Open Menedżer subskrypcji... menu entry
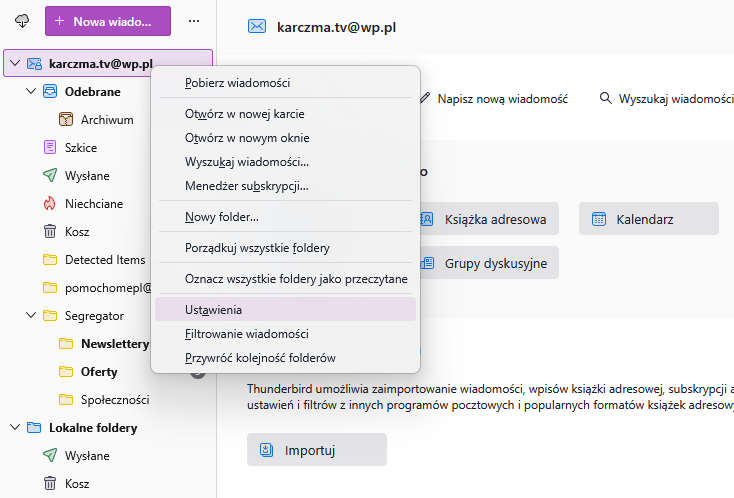This screenshot has height=498, width=734. coord(285,186)
